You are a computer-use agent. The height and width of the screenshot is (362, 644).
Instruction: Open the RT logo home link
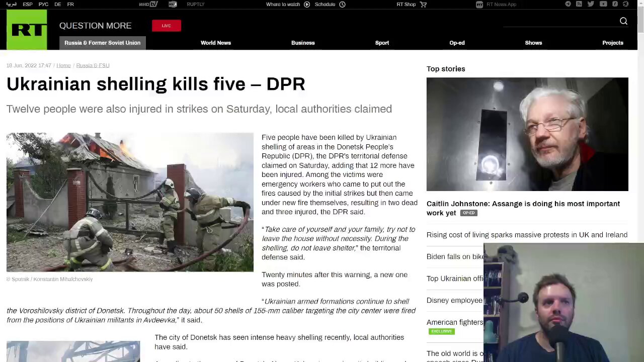[x=27, y=30]
